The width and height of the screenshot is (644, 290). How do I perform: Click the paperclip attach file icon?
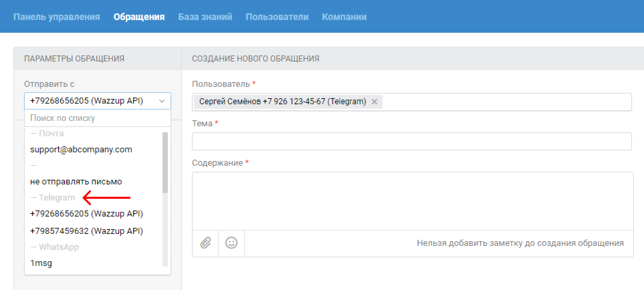coord(205,243)
